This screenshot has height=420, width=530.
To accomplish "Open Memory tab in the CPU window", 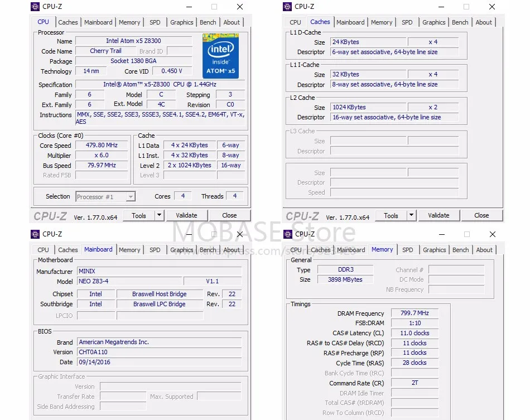I will click(x=129, y=22).
